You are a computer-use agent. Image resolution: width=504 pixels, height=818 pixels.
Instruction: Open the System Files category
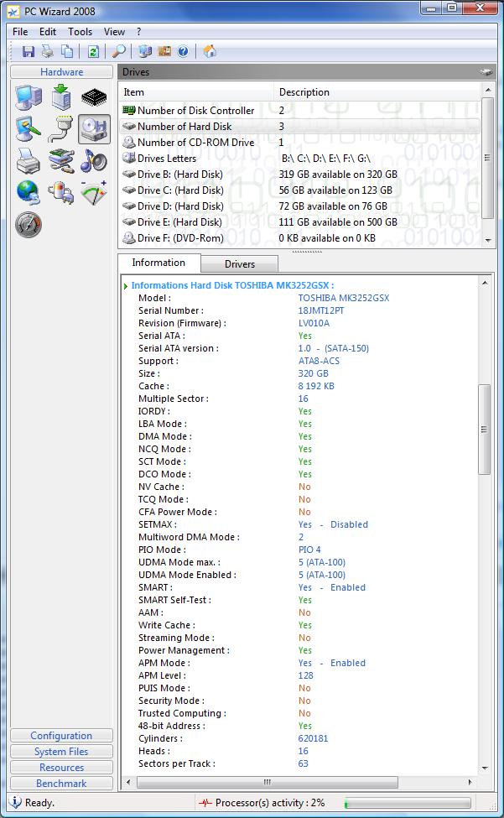pyautogui.click(x=61, y=752)
